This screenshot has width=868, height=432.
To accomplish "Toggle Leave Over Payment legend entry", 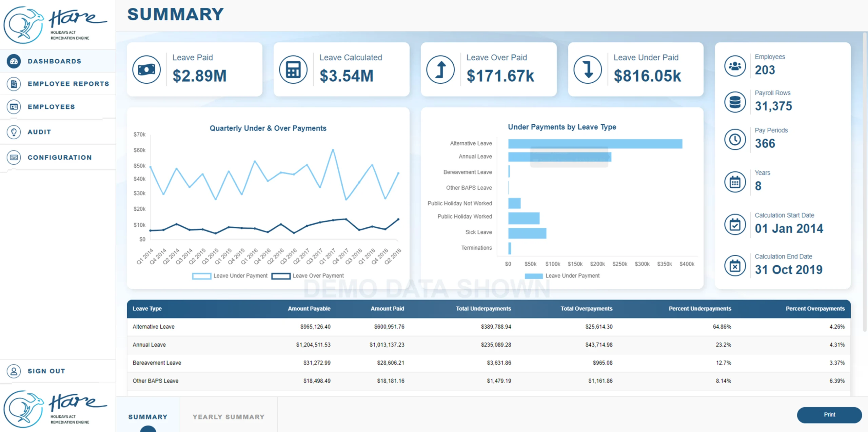I will 308,276.
